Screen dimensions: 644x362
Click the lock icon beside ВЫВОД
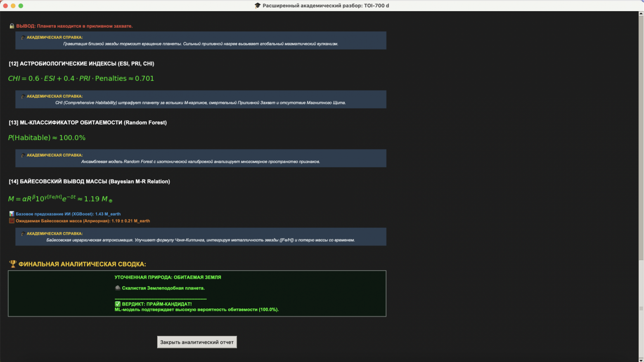click(12, 26)
